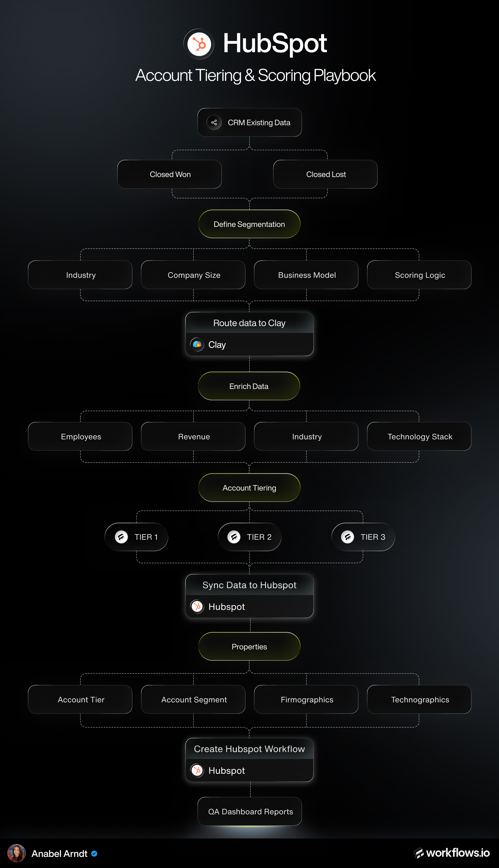Click the HubSpot logo icon in header
Image resolution: width=499 pixels, height=868 pixels.
click(x=199, y=44)
